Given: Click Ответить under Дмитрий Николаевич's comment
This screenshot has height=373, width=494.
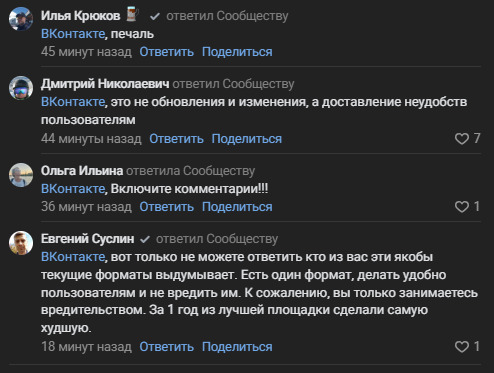Looking at the screenshot, I should pyautogui.click(x=176, y=139).
